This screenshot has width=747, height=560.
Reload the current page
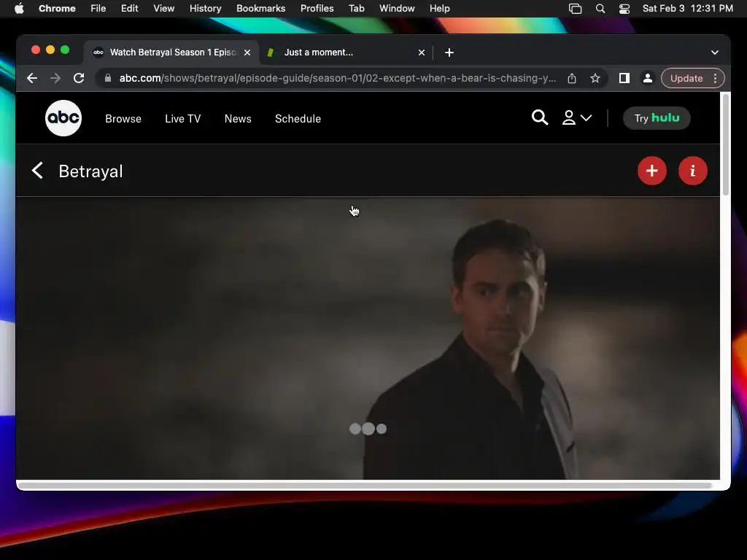[79, 78]
